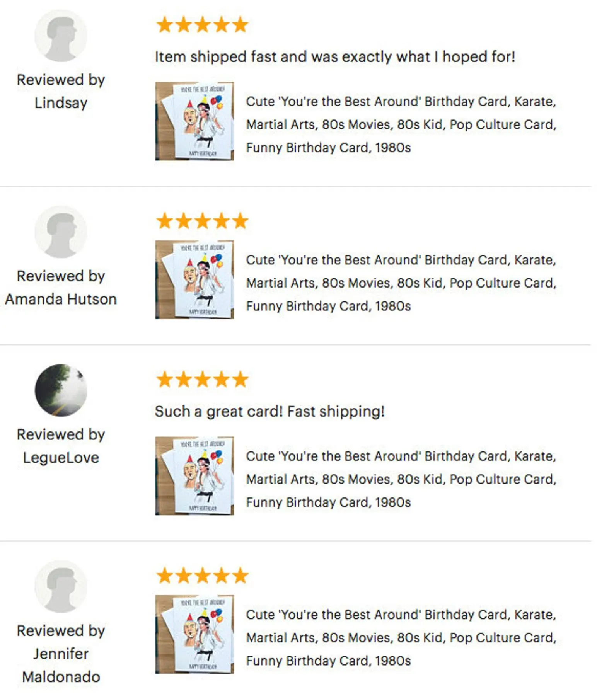
Task: Visit reviewer Amanda Hutson's profile name link
Action: (61, 299)
